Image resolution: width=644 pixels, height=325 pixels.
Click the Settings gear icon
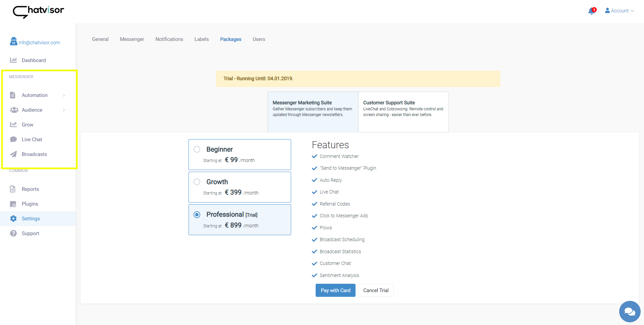[13, 219]
